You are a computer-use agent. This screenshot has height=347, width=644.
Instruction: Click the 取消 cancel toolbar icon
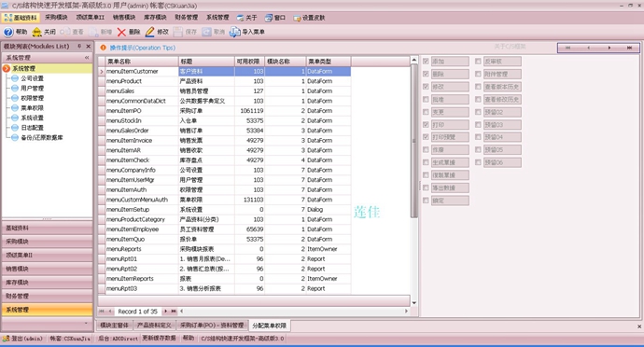tap(206, 32)
